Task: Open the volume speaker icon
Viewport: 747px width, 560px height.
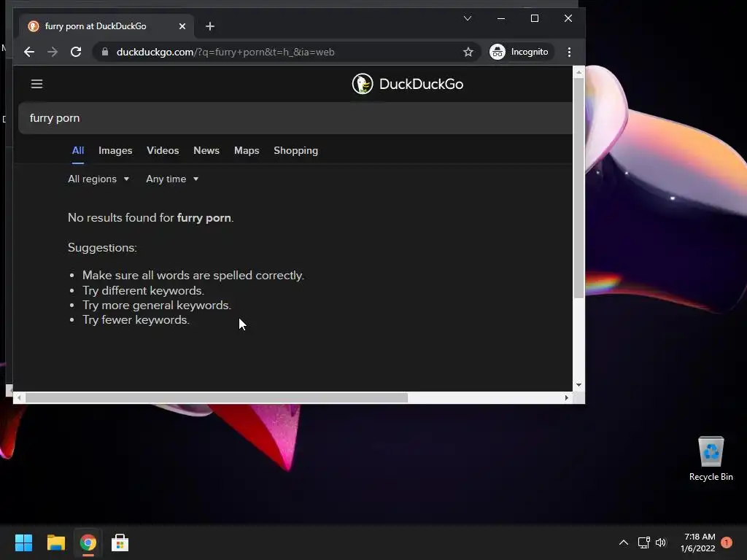Action: [x=660, y=542]
